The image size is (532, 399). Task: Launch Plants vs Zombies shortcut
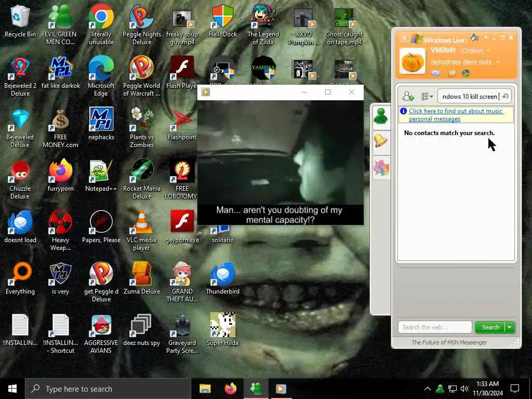141,128
